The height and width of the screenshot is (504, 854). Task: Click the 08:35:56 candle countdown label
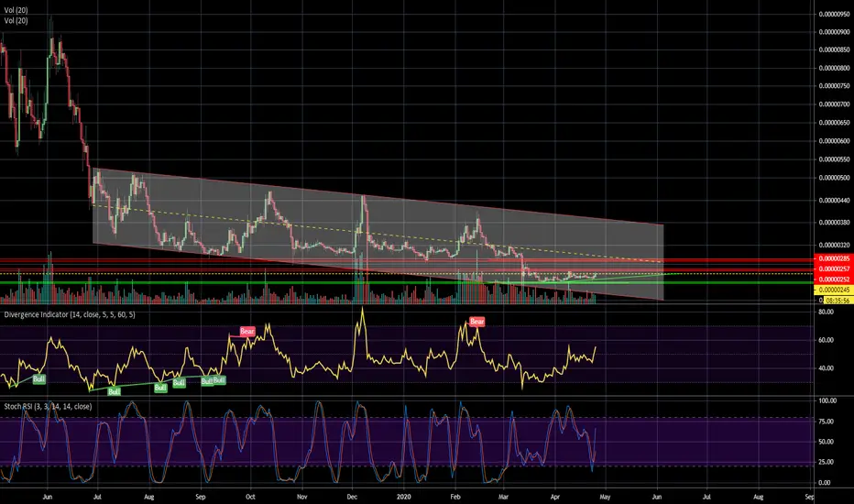click(x=838, y=301)
